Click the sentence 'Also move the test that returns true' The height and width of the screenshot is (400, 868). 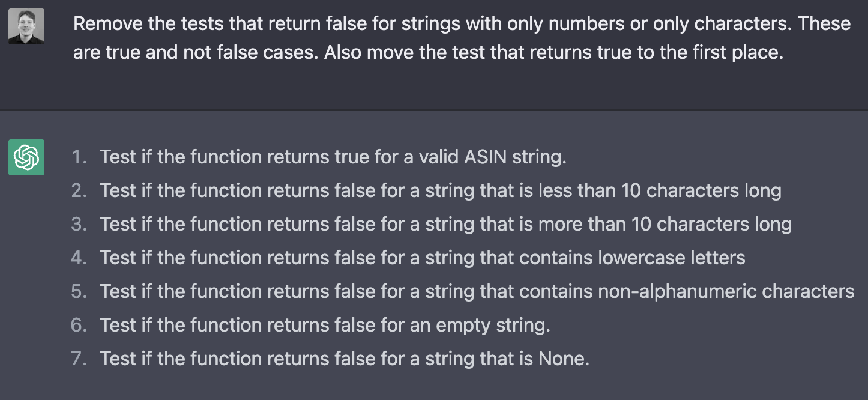point(554,52)
